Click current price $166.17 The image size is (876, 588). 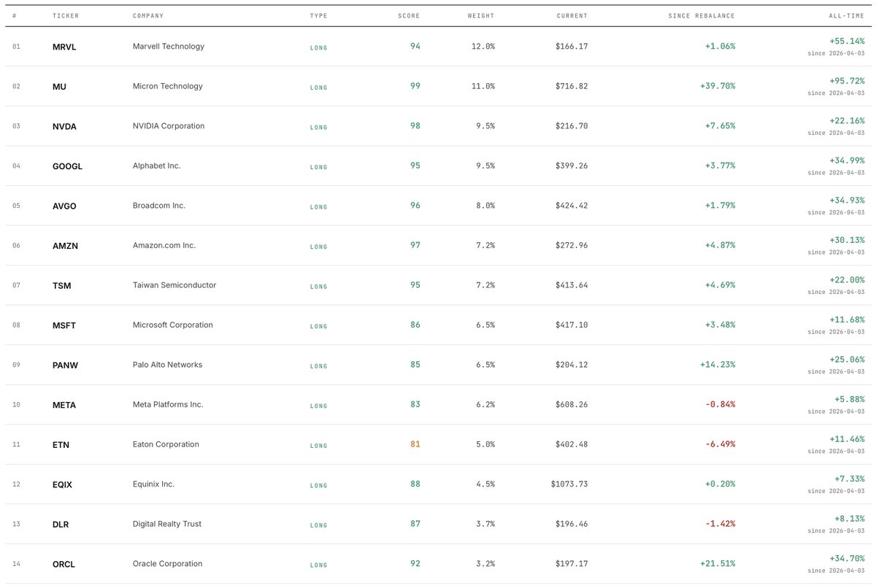pos(572,46)
